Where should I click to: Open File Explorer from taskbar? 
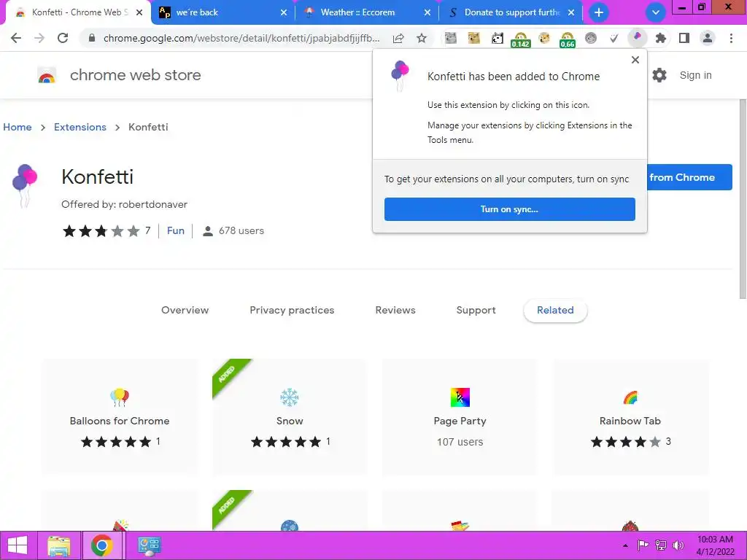(58, 545)
